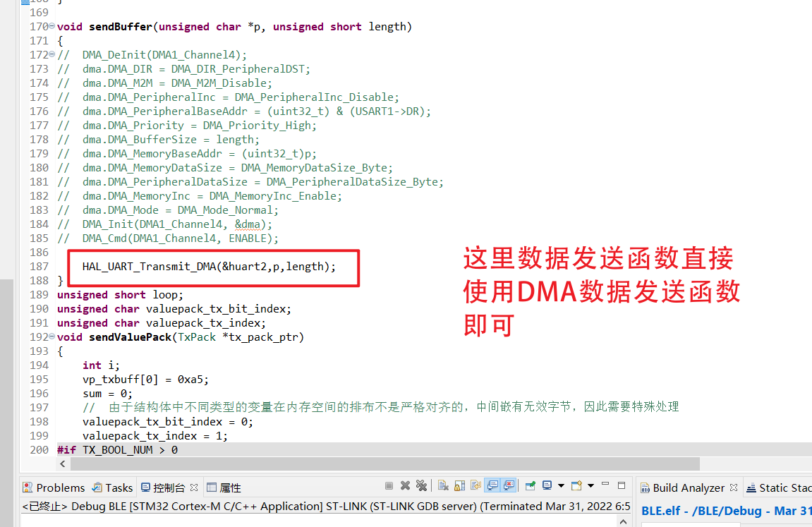Click 'unsigned char valuepack_tx_index;' on line 191

tap(162, 323)
